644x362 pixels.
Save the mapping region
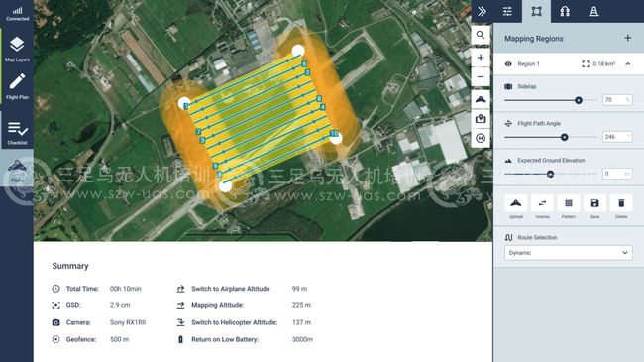(594, 207)
